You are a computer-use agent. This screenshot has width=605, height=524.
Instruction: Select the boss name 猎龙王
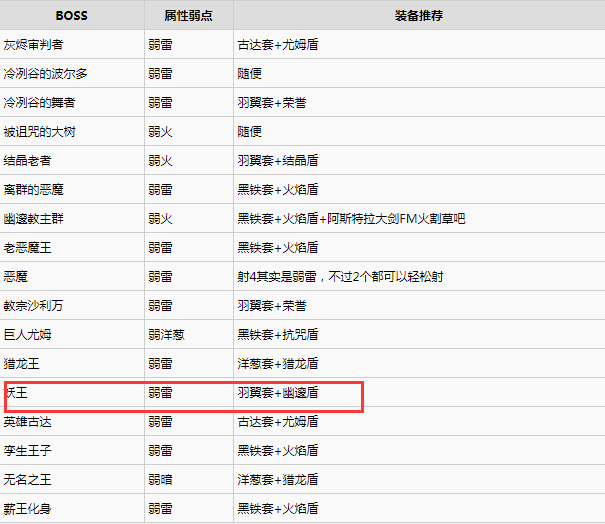click(x=22, y=363)
